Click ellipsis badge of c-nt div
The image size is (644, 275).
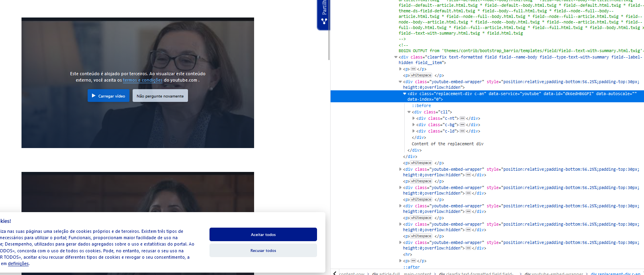pos(462,118)
